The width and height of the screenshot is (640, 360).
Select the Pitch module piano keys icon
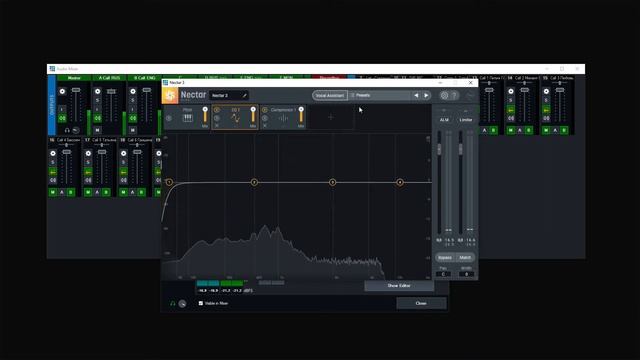coord(187,118)
